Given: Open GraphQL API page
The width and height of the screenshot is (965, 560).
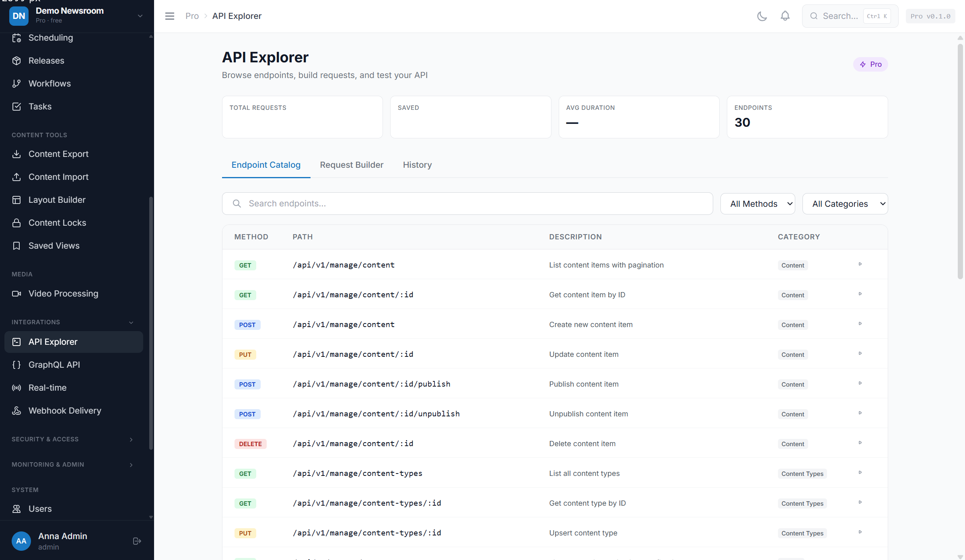Looking at the screenshot, I should 74,365.
